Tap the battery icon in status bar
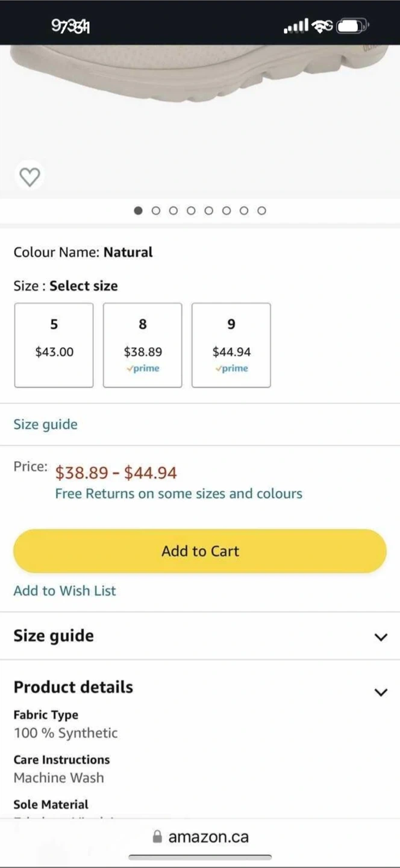This screenshot has height=868, width=400. 352,26
